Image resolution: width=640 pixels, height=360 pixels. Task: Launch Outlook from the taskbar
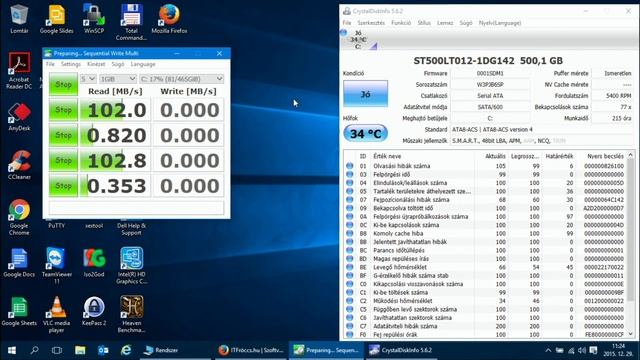pos(103,350)
